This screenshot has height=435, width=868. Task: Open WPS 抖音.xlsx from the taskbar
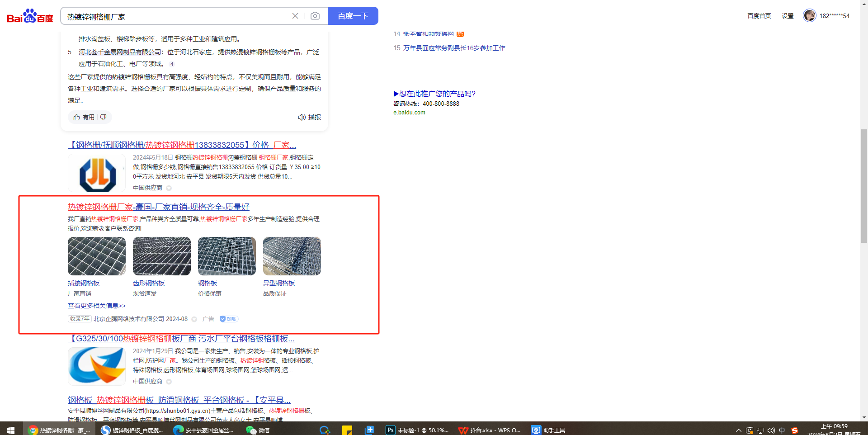(490, 430)
